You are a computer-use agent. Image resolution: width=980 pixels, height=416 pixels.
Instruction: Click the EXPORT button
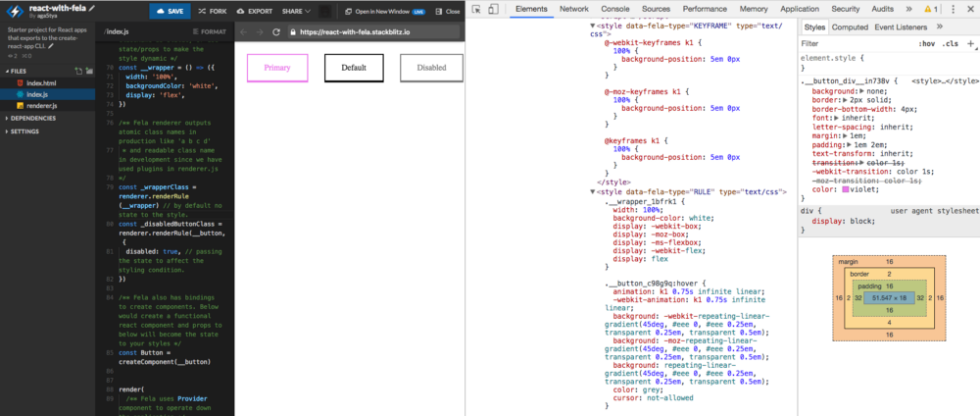[x=255, y=11]
